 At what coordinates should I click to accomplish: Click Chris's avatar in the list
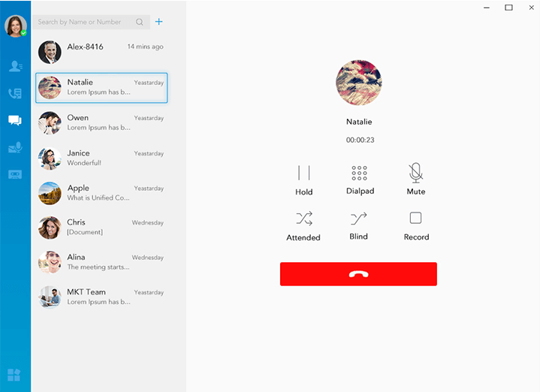point(50,228)
